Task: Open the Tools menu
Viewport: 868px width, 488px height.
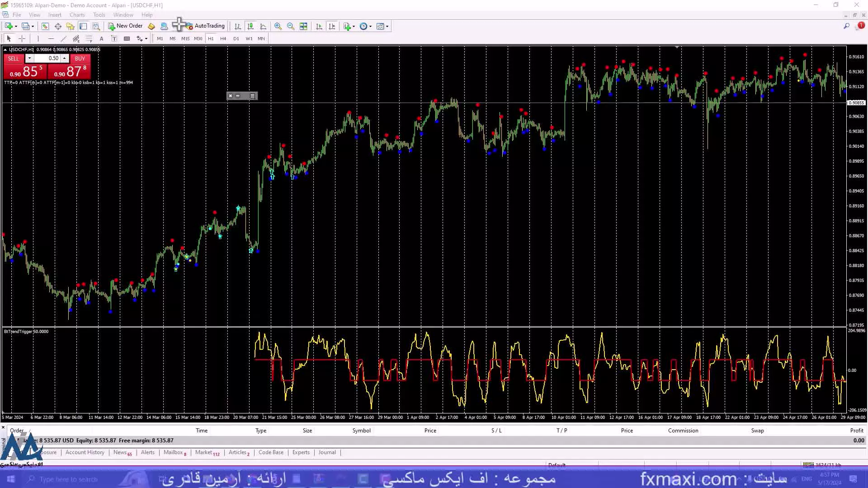Action: point(99,14)
